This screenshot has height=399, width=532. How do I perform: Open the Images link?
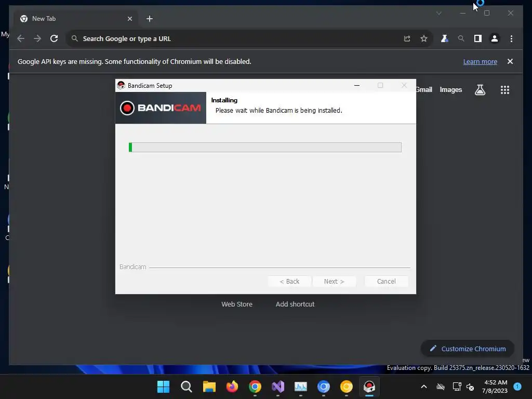pyautogui.click(x=450, y=89)
